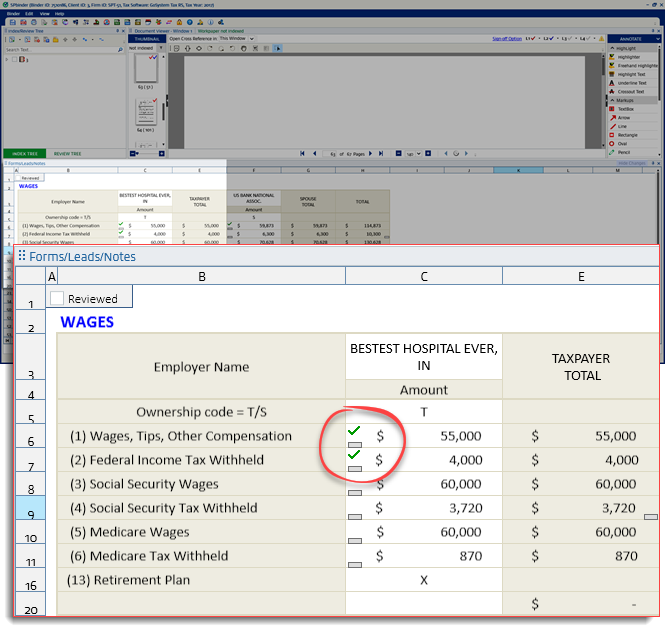Check the Reviewed checkbox
This screenshot has height=632, width=665.
(x=57, y=298)
